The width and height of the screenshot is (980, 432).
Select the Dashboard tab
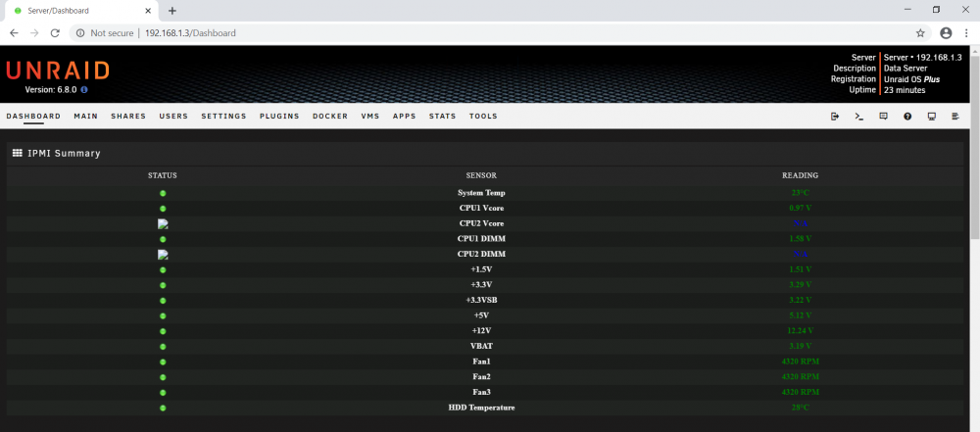[33, 117]
